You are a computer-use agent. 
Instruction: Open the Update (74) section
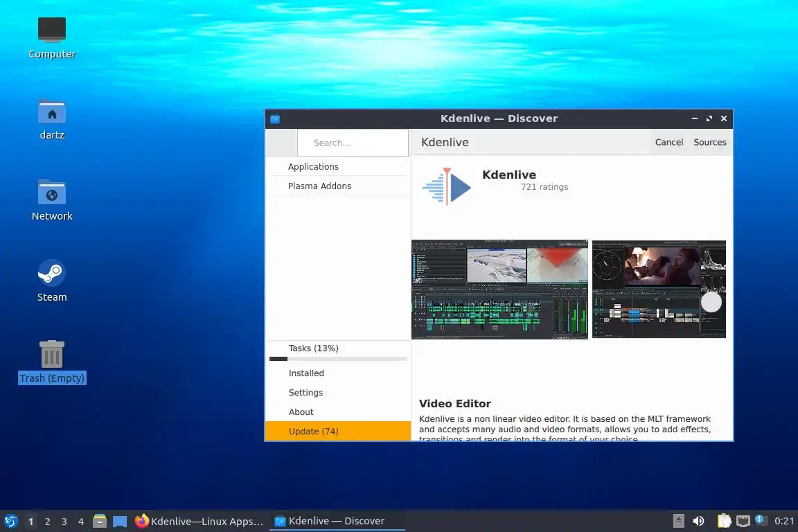click(338, 431)
